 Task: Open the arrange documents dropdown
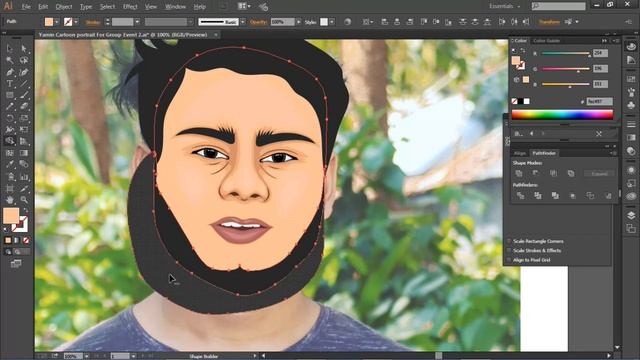pyautogui.click(x=244, y=7)
